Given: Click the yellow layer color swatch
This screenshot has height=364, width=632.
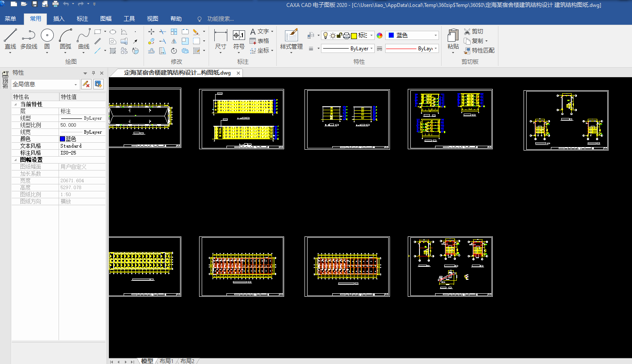Looking at the screenshot, I should 354,36.
